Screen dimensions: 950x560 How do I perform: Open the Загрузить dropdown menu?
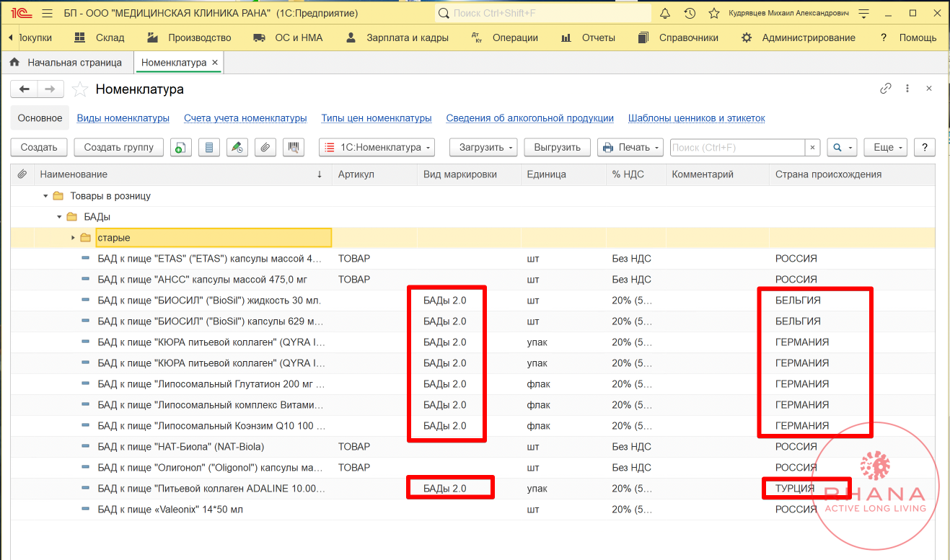point(483,147)
